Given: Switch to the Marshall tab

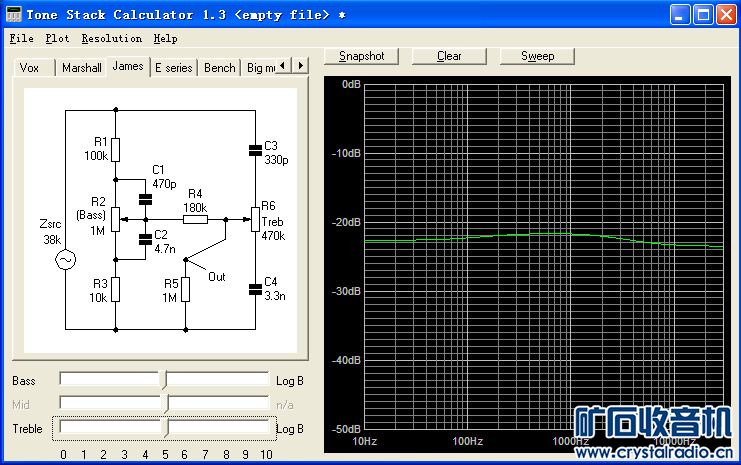Looking at the screenshot, I should (x=81, y=68).
